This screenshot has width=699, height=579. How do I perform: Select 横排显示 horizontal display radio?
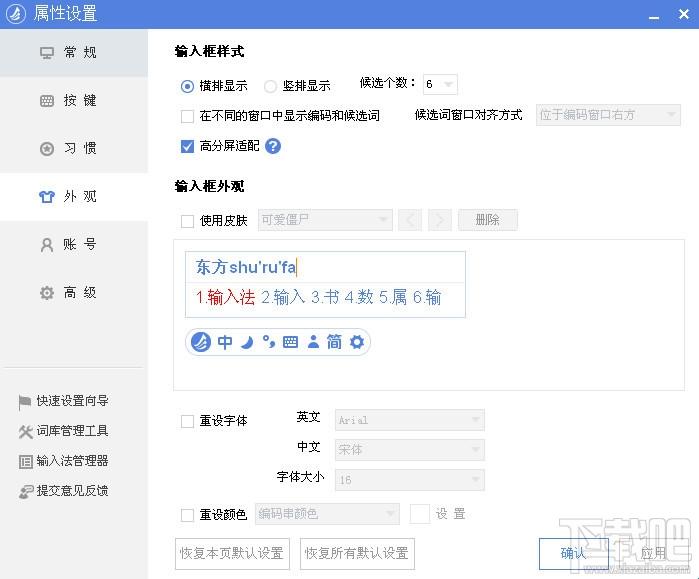[x=187, y=86]
